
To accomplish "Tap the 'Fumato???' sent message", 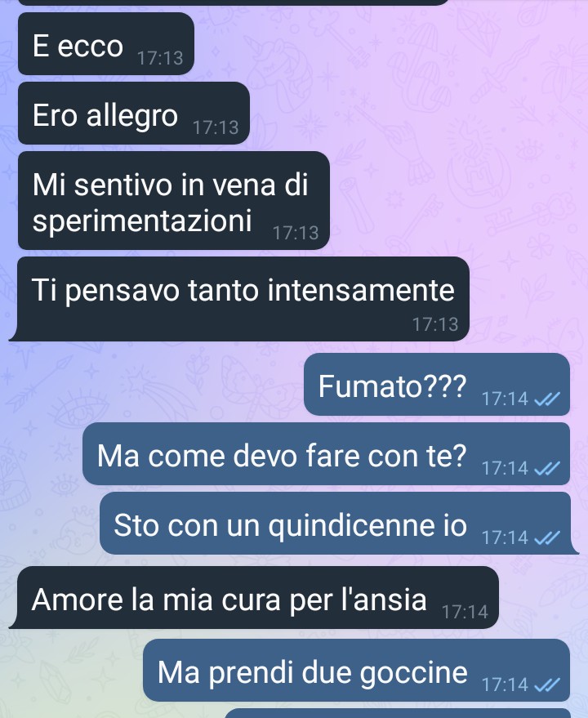I will pyautogui.click(x=437, y=385).
